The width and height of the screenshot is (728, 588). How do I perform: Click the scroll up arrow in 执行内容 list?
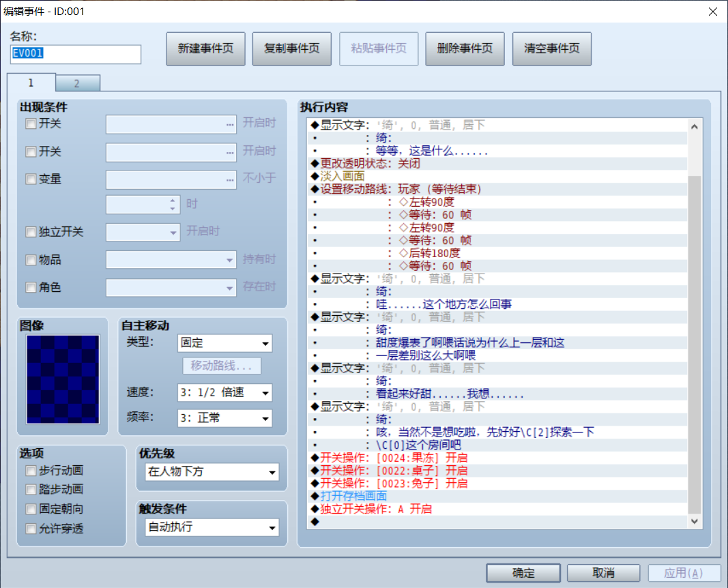pyautogui.click(x=695, y=126)
